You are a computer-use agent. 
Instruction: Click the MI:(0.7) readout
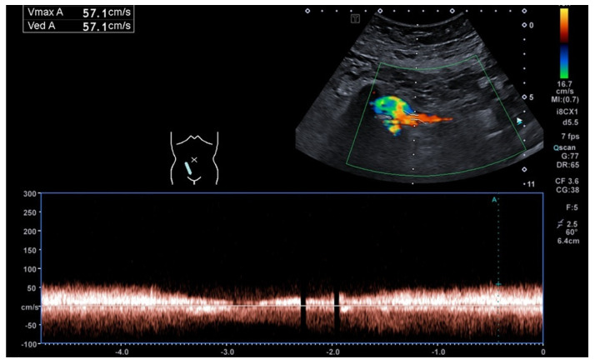click(x=565, y=100)
